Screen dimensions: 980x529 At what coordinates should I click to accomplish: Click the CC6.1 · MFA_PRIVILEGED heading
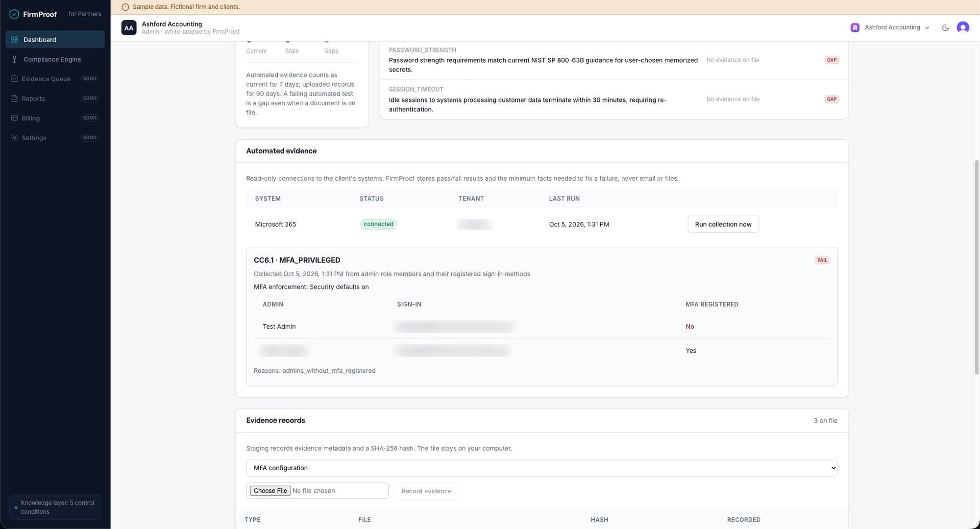click(x=296, y=260)
